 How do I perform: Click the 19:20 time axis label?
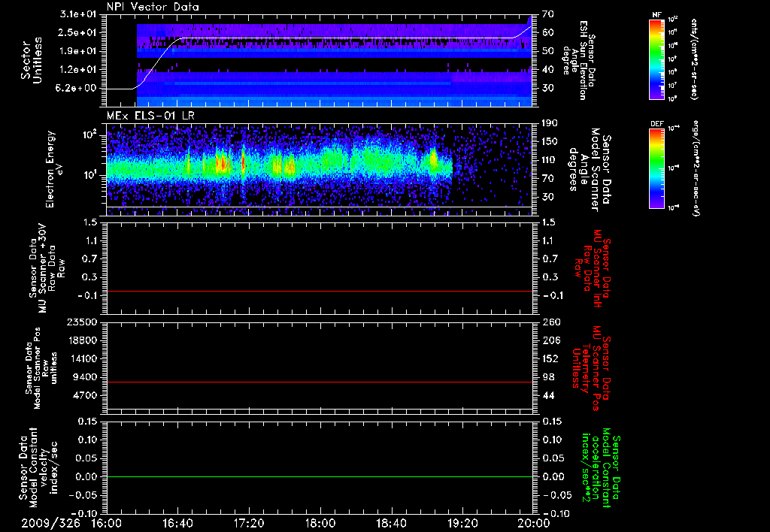[x=462, y=523]
